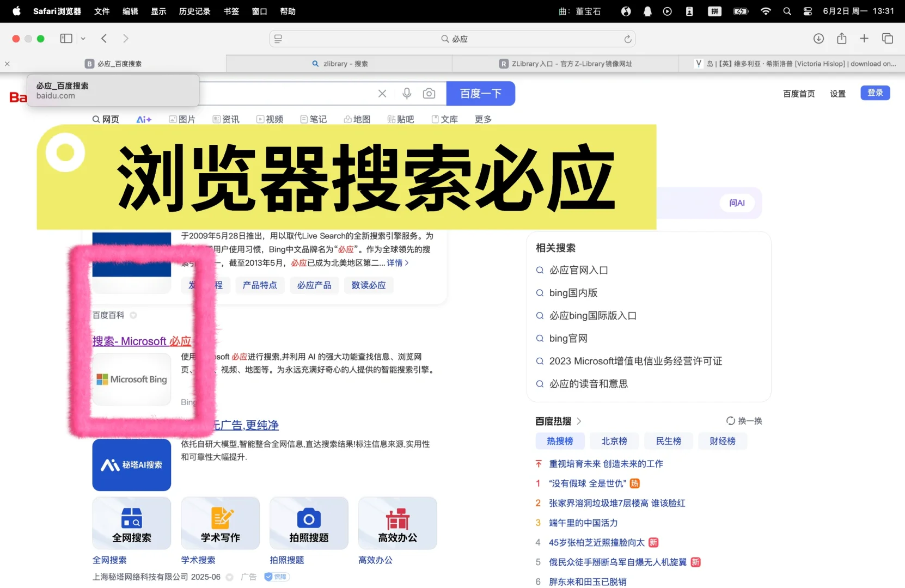Open the Safari downloads icon

click(x=818, y=38)
